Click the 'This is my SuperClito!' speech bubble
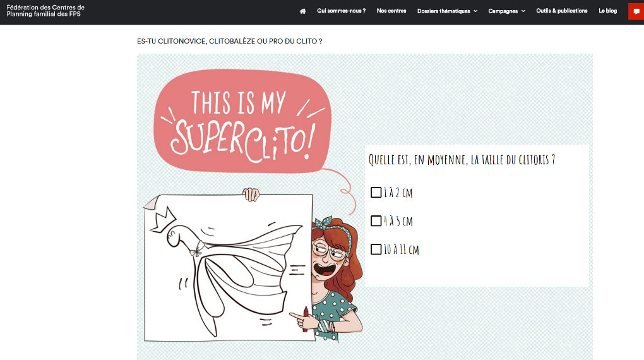The height and width of the screenshot is (360, 644). (x=242, y=121)
